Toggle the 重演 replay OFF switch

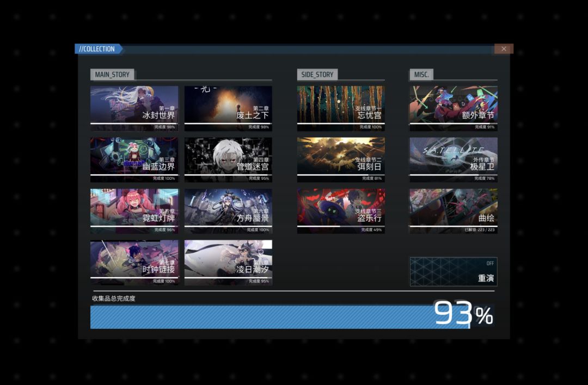454,272
